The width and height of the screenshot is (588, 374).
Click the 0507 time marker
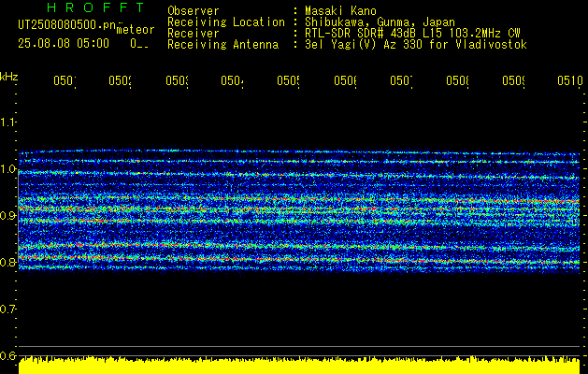(401, 80)
